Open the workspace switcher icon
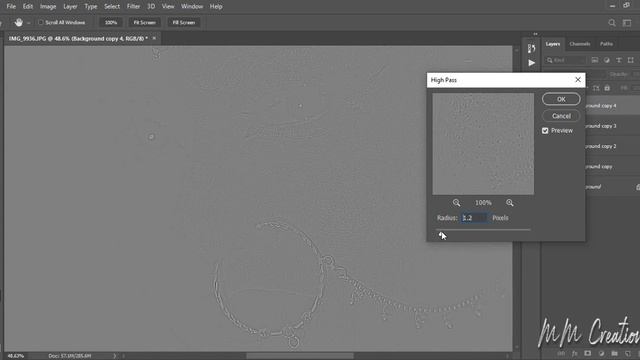 point(627,23)
